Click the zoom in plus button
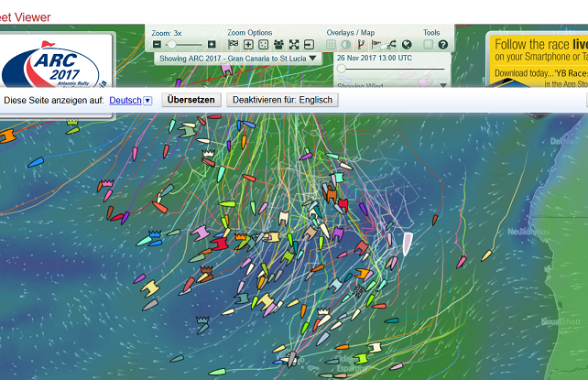The image size is (588, 380). click(x=212, y=44)
